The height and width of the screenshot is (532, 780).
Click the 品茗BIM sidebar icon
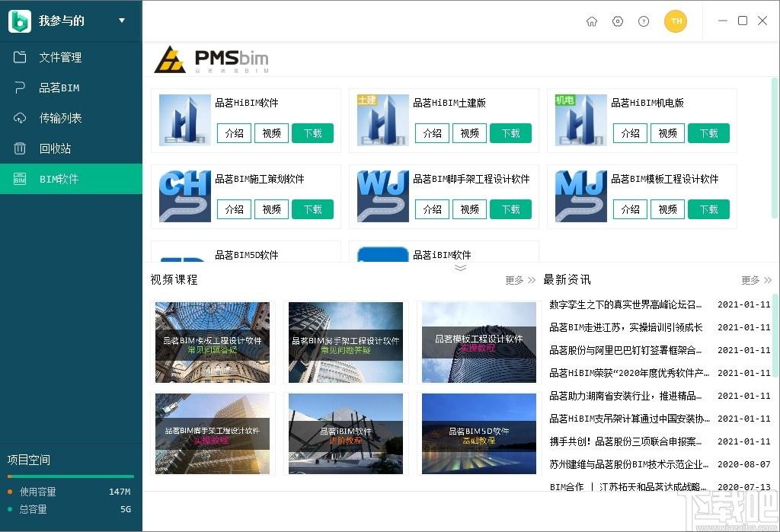click(x=20, y=88)
